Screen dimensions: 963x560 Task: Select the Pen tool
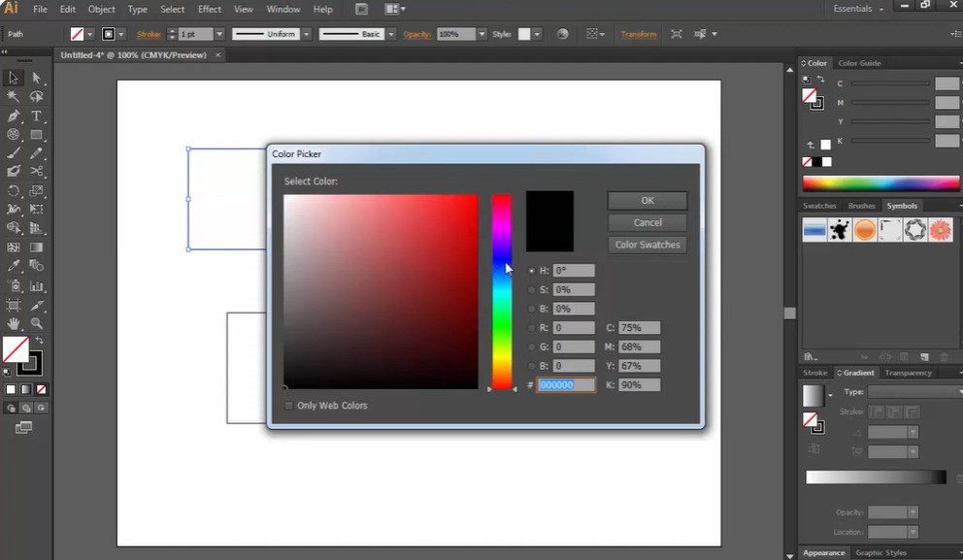click(14, 115)
